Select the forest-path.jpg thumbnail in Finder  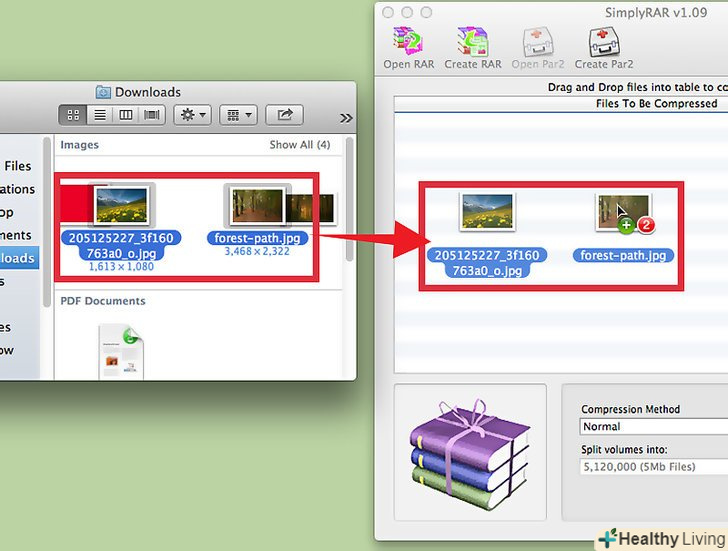tap(257, 205)
